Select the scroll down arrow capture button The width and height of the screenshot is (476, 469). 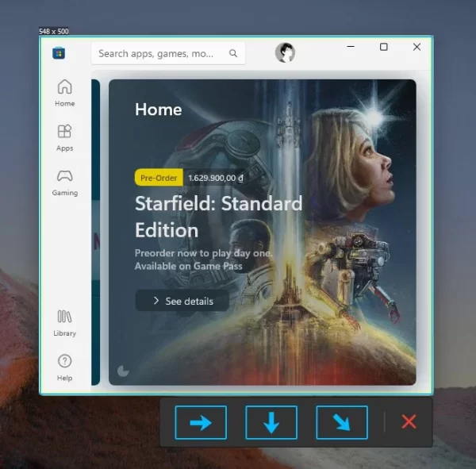click(271, 422)
